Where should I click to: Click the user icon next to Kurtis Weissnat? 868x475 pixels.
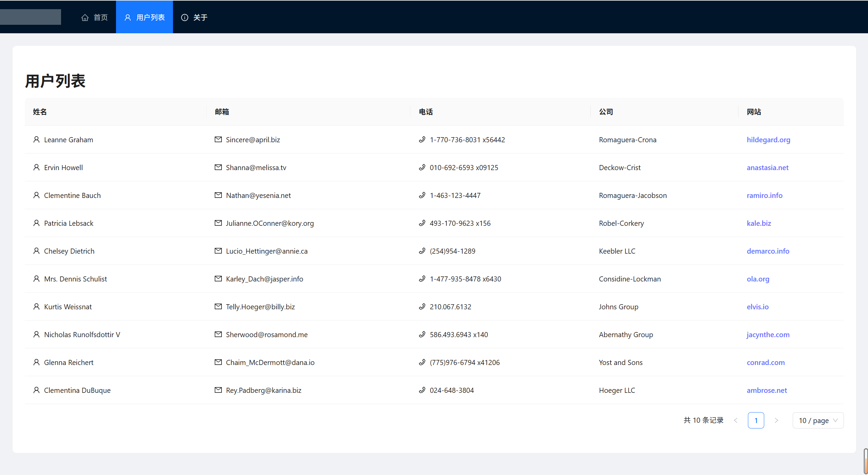point(36,307)
